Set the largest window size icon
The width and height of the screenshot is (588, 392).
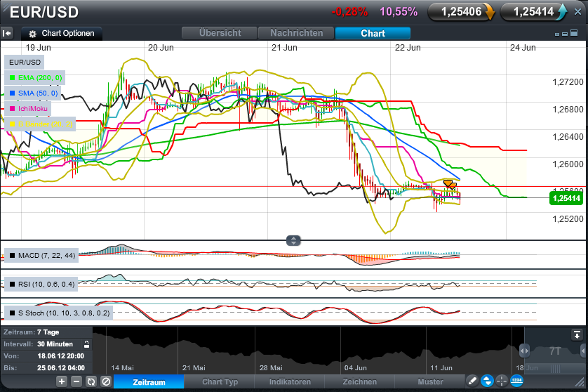[574, 33]
